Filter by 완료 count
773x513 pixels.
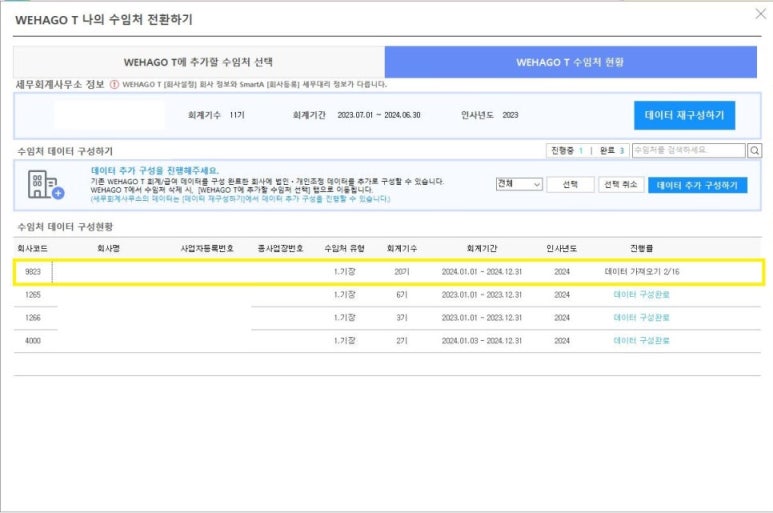pyautogui.click(x=612, y=151)
